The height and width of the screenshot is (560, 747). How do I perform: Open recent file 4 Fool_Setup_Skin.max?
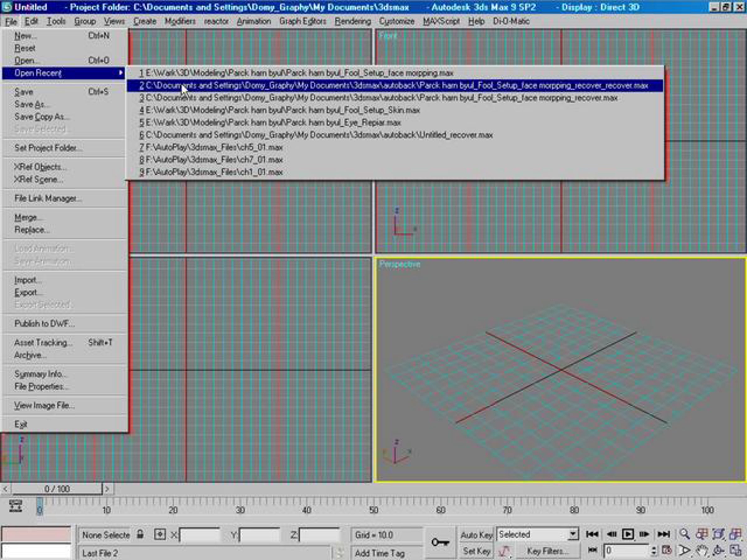(394, 110)
